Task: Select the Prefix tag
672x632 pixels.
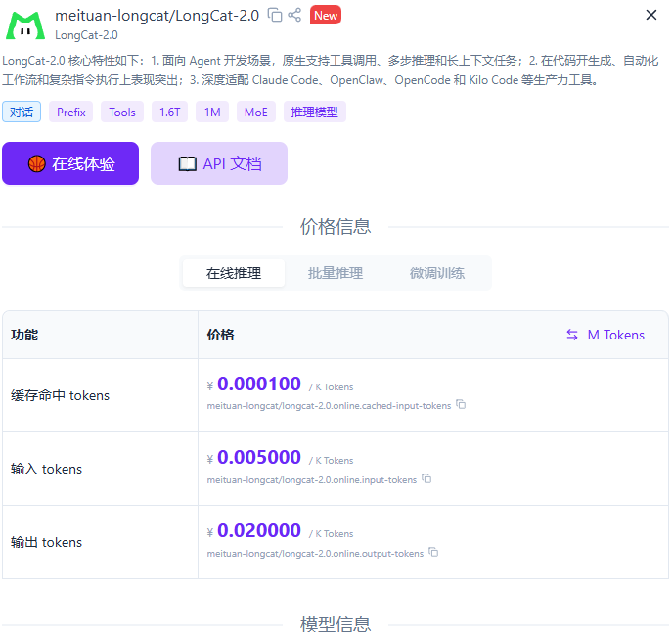Action: click(x=70, y=112)
